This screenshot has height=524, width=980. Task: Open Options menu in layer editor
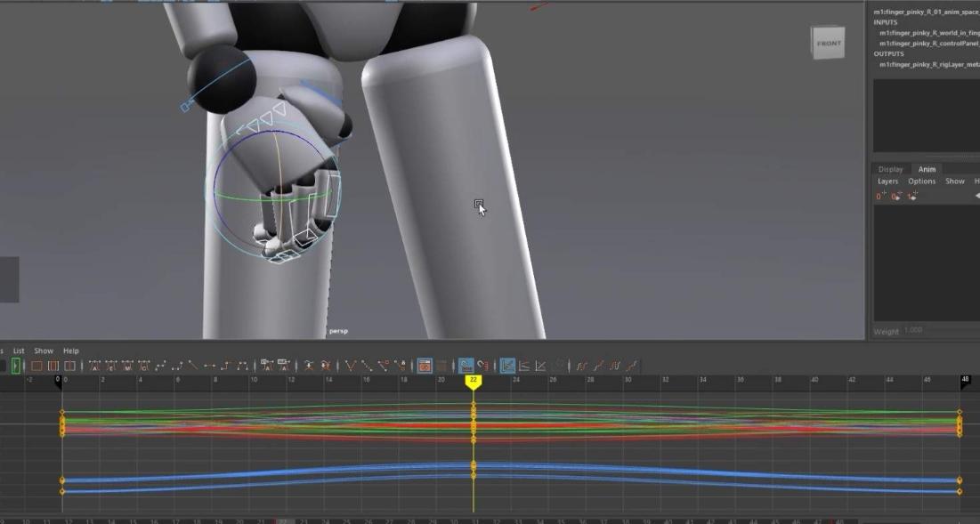tap(921, 181)
